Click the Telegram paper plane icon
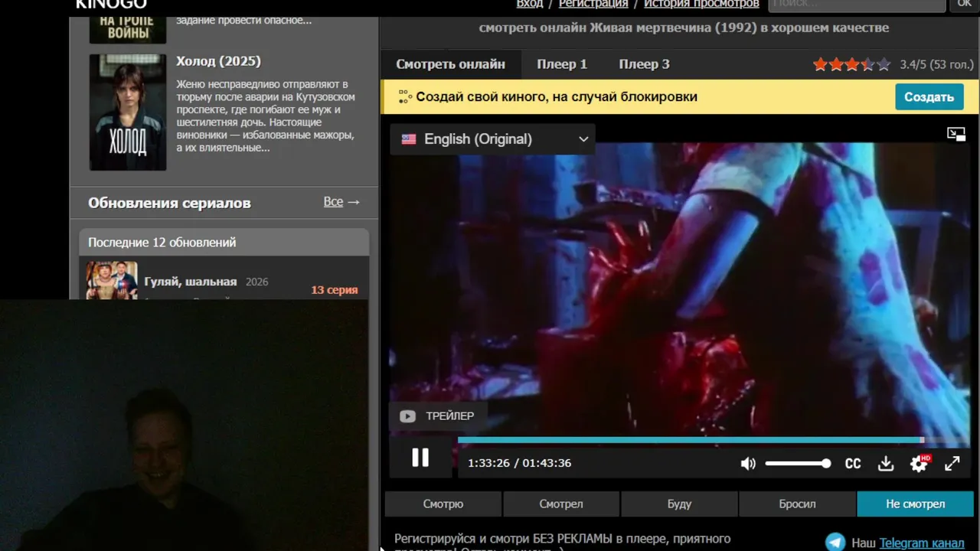 click(x=836, y=542)
